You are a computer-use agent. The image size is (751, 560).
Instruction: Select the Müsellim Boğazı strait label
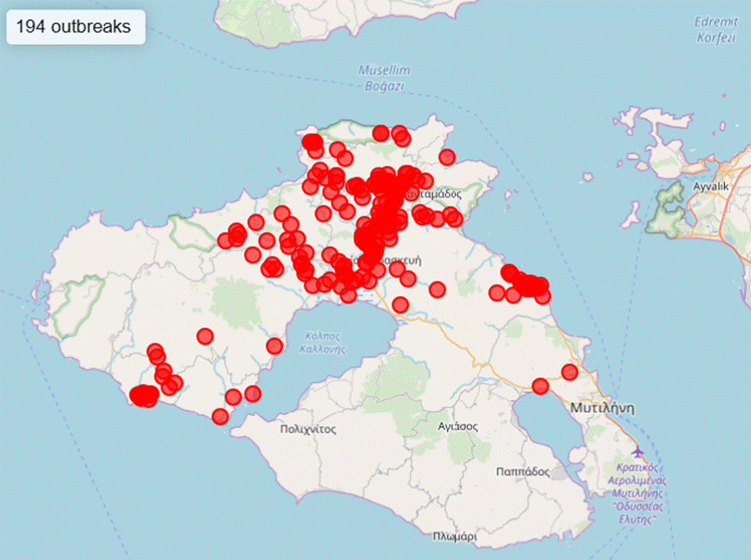pos(385,78)
